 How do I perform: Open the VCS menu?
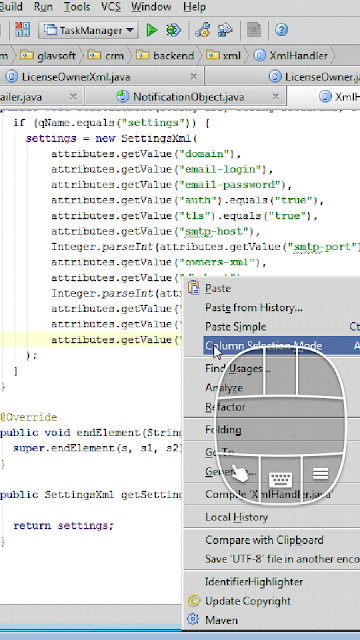111,7
